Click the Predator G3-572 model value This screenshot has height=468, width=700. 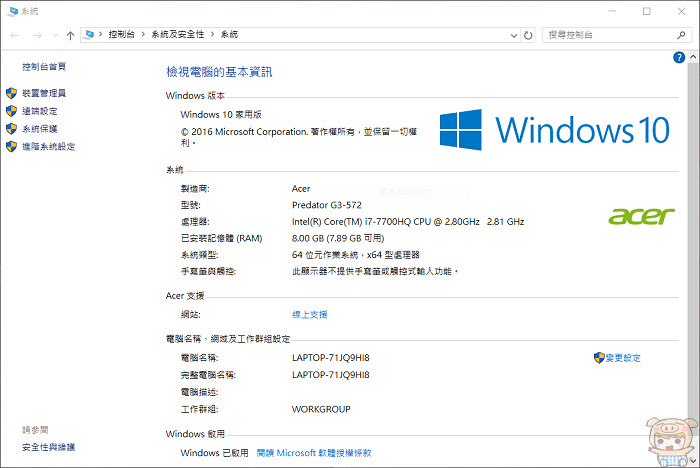coord(327,205)
